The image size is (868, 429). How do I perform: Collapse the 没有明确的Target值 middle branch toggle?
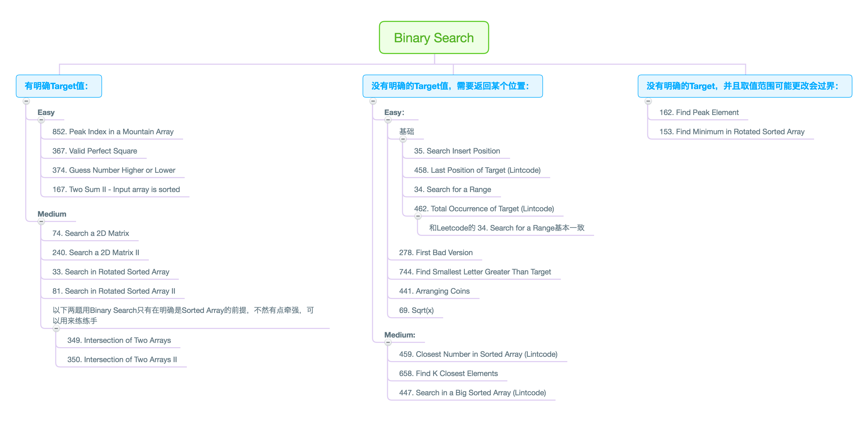point(373,101)
